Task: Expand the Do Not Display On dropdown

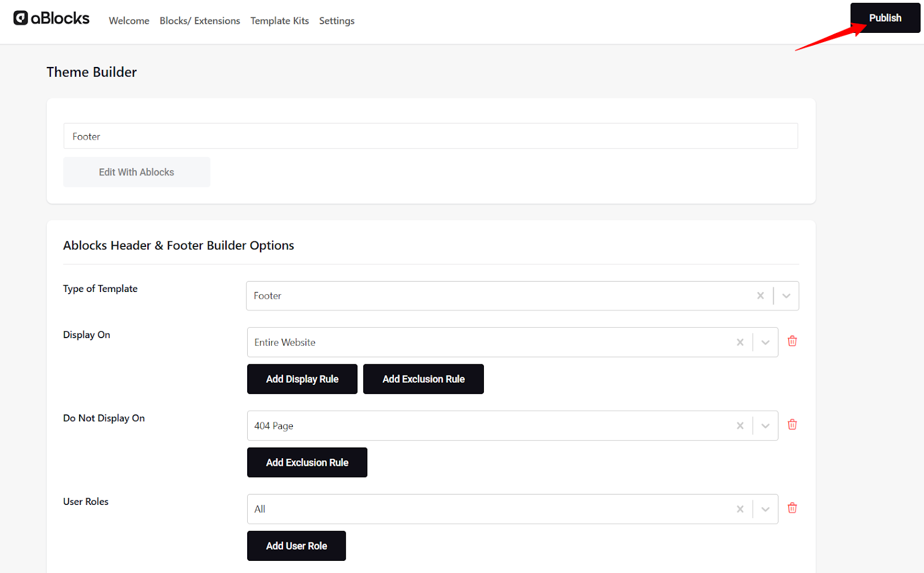Action: pos(765,426)
